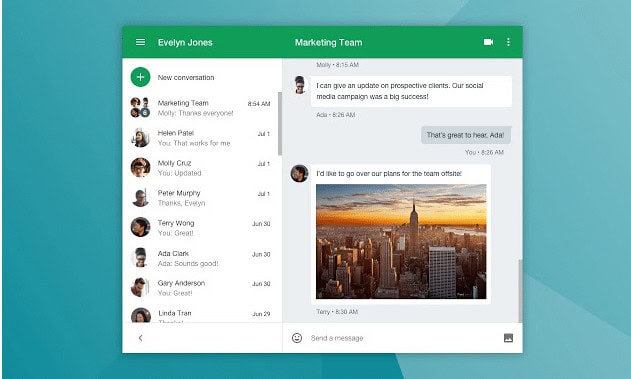Image resolution: width=631 pixels, height=379 pixels.
Task: Click Terry's avatar beside offsite message
Action: click(x=299, y=173)
